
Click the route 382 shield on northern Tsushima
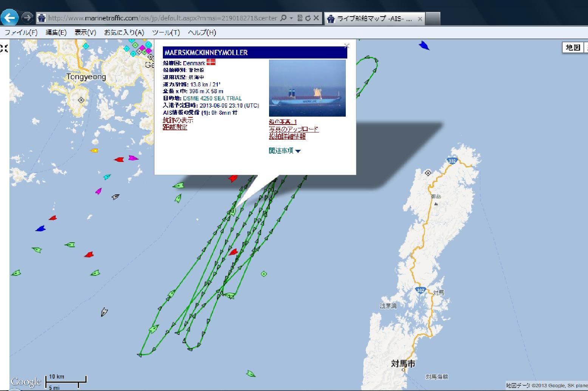pos(452,161)
